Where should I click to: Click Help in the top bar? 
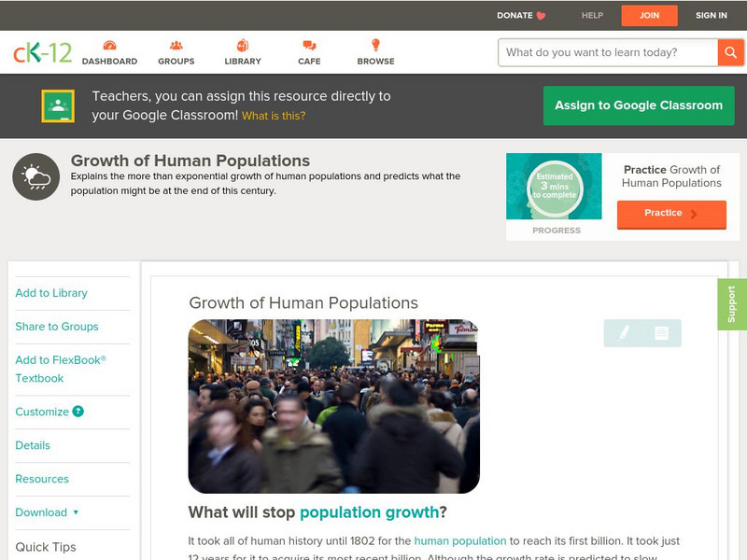(592, 16)
